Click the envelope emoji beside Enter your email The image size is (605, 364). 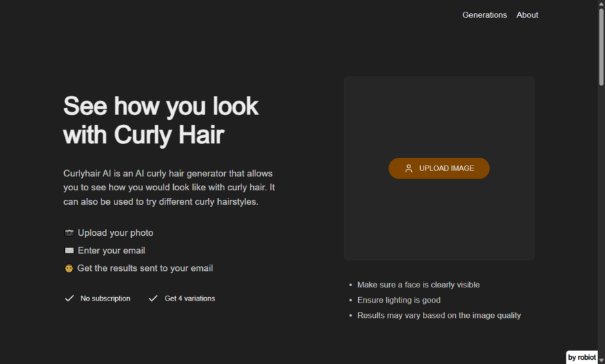pos(69,251)
